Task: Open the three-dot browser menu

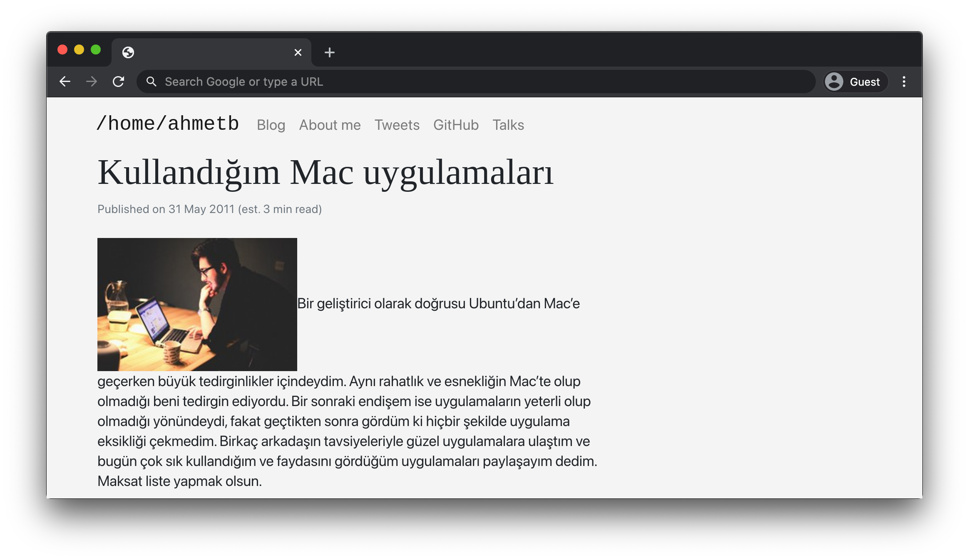Action: (904, 82)
